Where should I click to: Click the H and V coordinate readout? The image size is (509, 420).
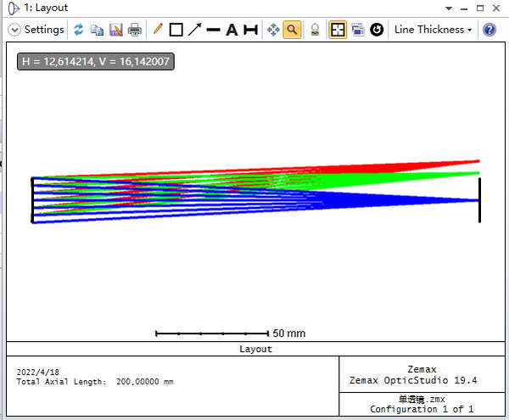coord(96,62)
